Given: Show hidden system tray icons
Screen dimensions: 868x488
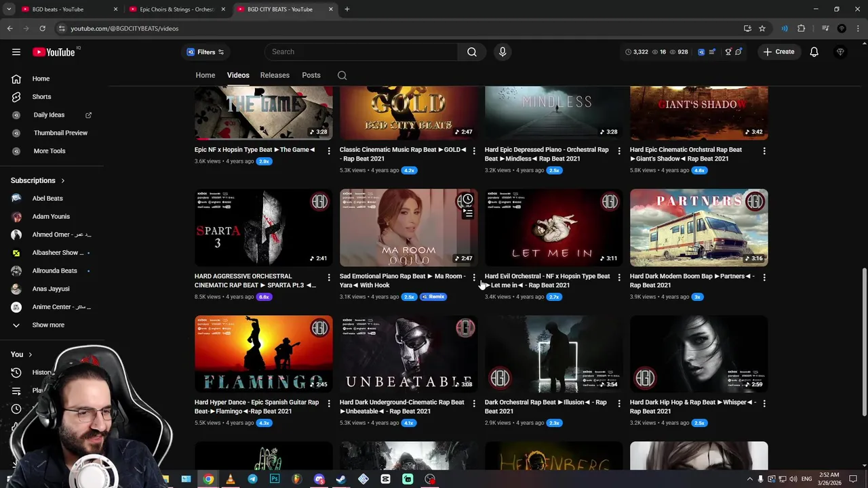Looking at the screenshot, I should [x=749, y=479].
